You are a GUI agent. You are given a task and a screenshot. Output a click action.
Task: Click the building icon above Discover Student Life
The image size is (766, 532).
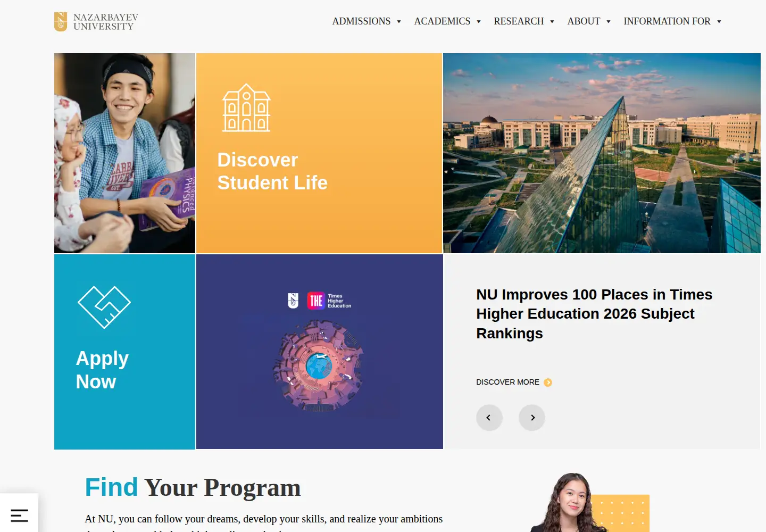pyautogui.click(x=246, y=107)
